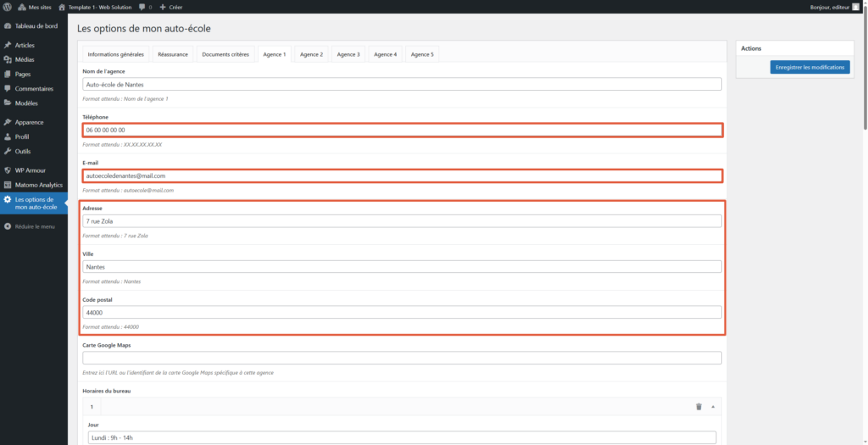Delete office hours row with trash icon

698,407
